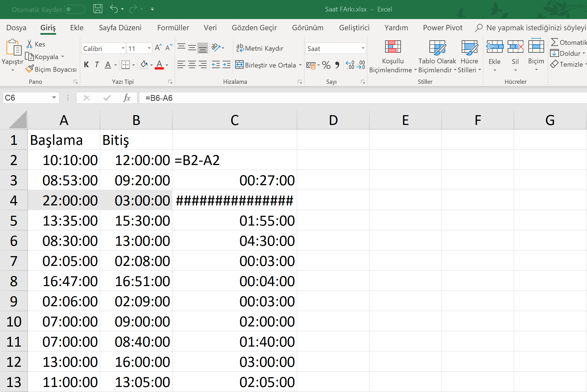Toggle bold formatting (K)
587x392 pixels.
86,65
